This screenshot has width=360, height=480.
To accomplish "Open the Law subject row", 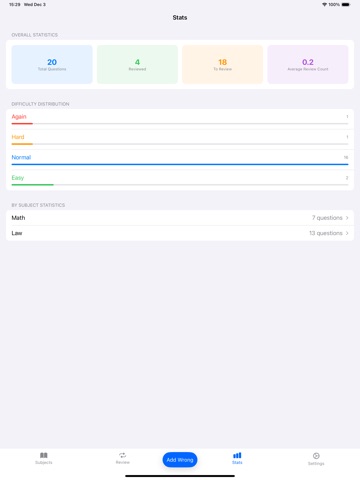I will 180,233.
